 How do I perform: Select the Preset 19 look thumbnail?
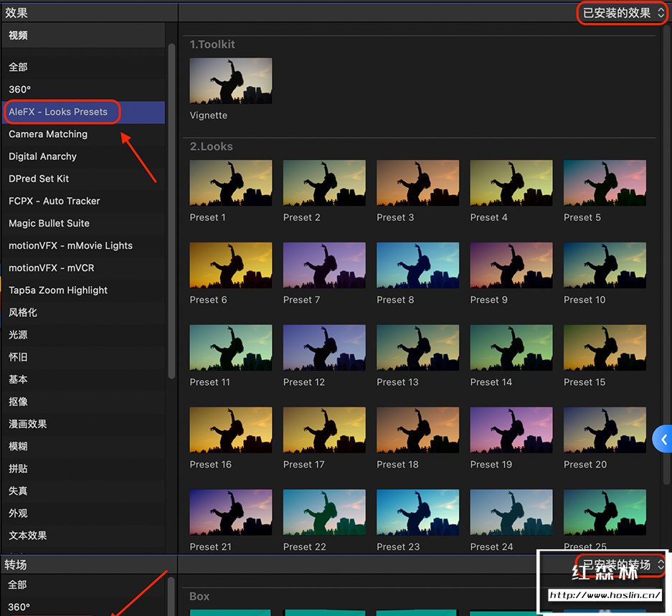[511, 430]
